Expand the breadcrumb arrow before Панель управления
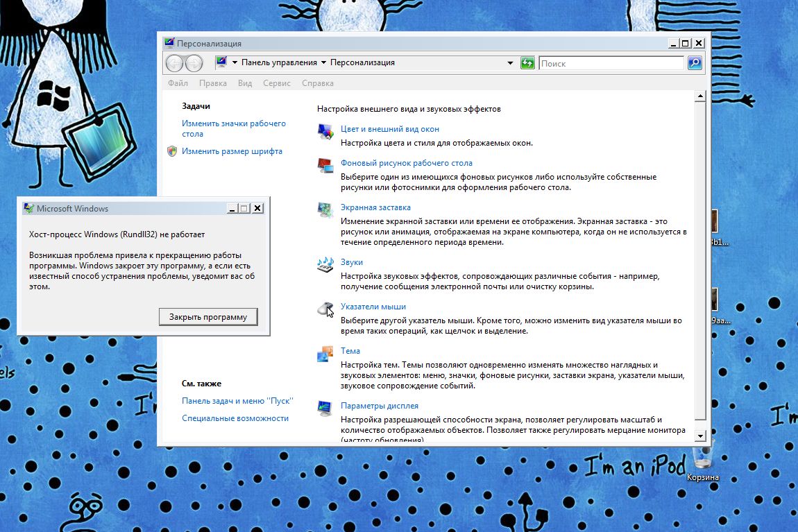Viewport: 798px width, 532px height. coord(235,62)
